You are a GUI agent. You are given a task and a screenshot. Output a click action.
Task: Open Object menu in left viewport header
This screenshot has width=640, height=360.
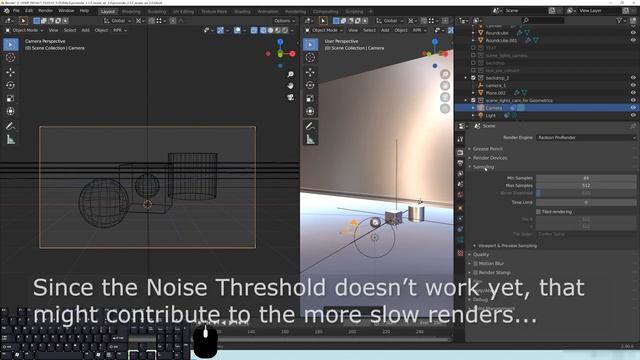[101, 30]
